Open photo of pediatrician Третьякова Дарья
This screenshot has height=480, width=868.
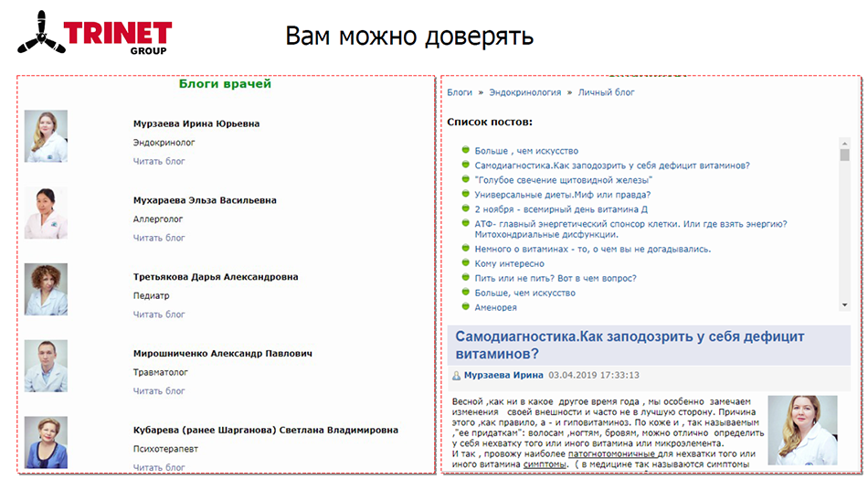(46, 290)
